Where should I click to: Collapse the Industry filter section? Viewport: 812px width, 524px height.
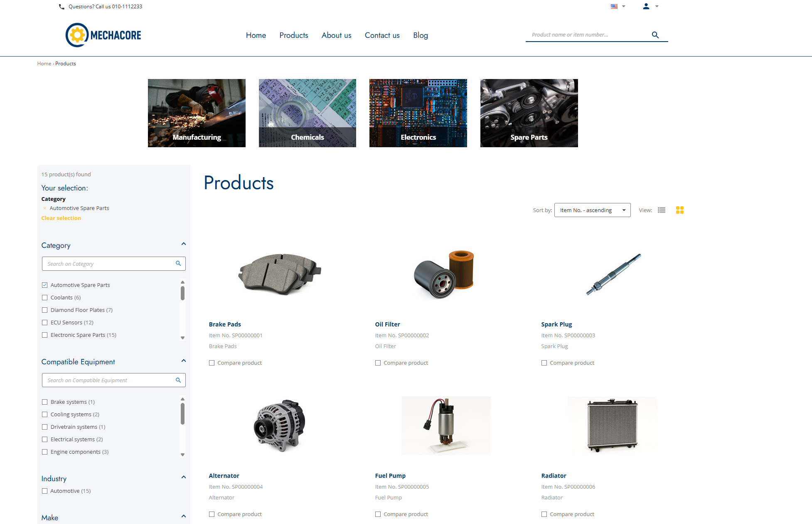(183, 477)
